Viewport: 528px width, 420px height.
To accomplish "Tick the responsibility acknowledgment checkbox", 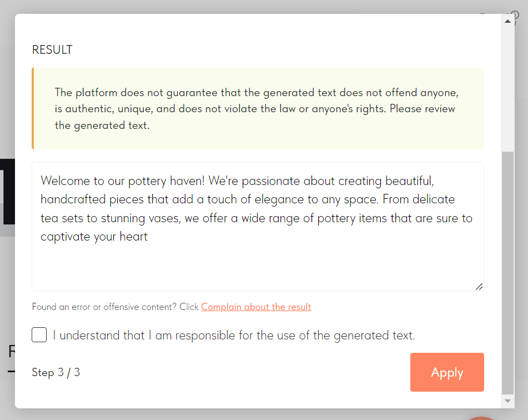I will point(39,334).
